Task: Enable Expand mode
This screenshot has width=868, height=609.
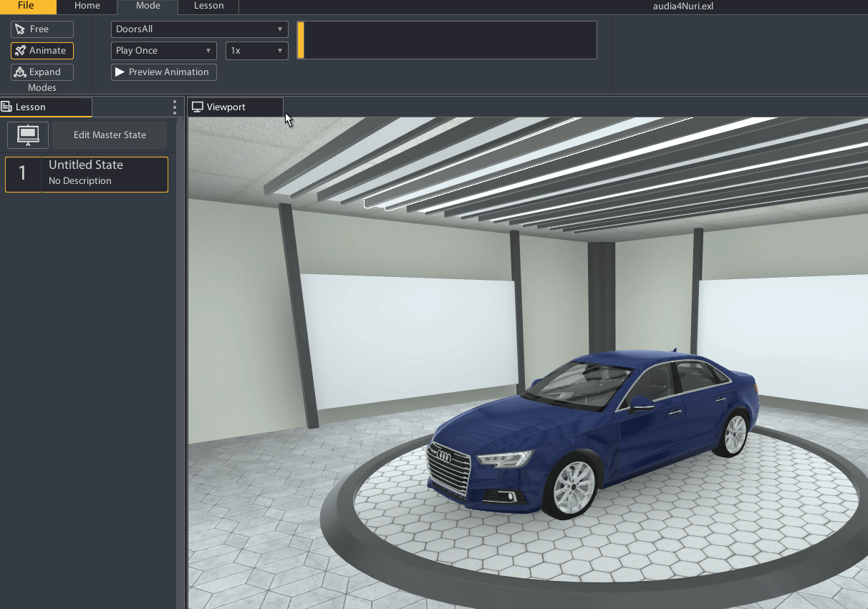Action: coord(42,72)
